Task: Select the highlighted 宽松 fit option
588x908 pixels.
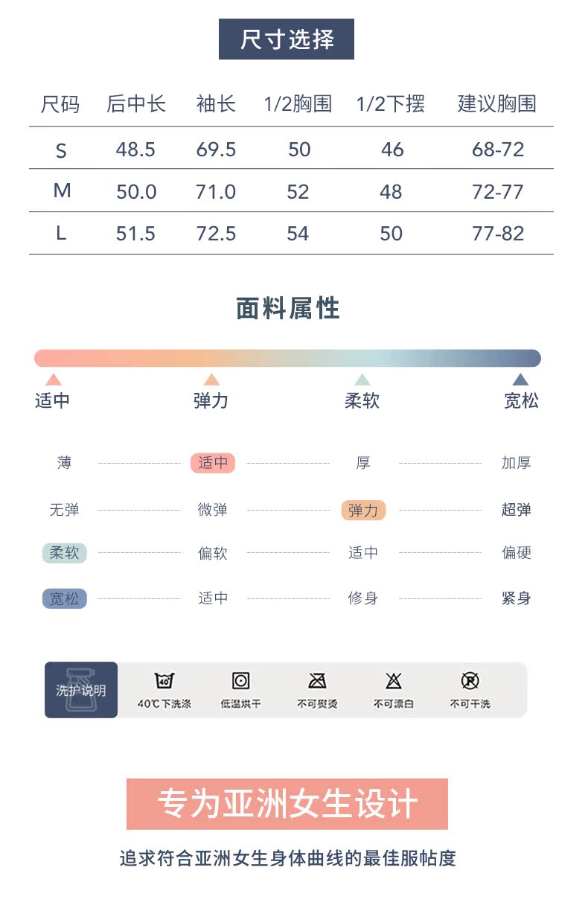Action: [65, 598]
